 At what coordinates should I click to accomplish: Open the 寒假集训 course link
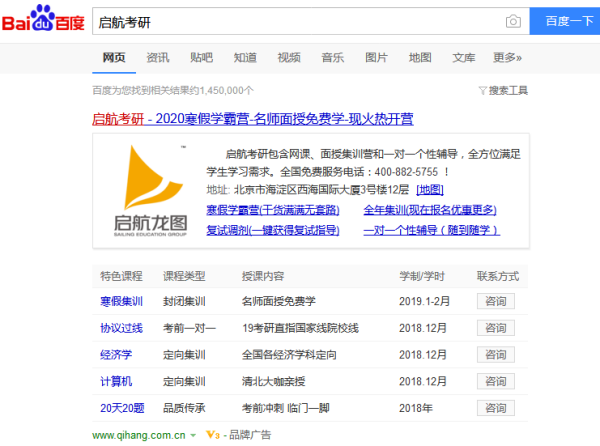[x=121, y=301]
